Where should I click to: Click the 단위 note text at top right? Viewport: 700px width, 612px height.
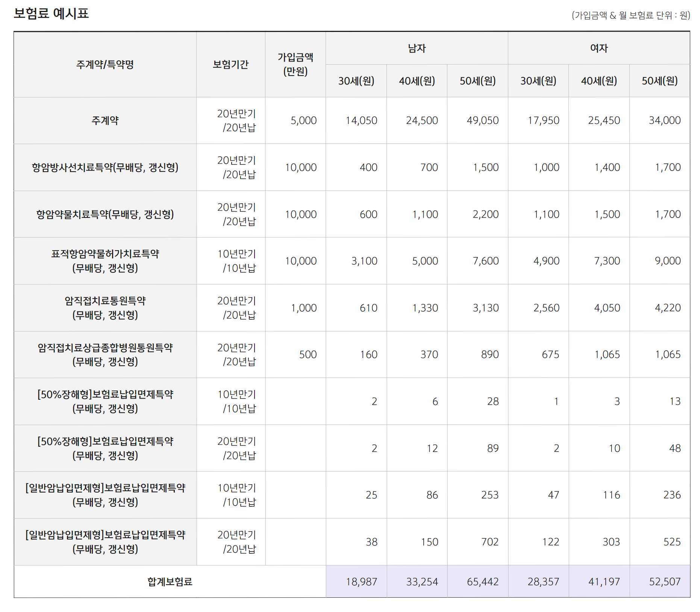(632, 15)
